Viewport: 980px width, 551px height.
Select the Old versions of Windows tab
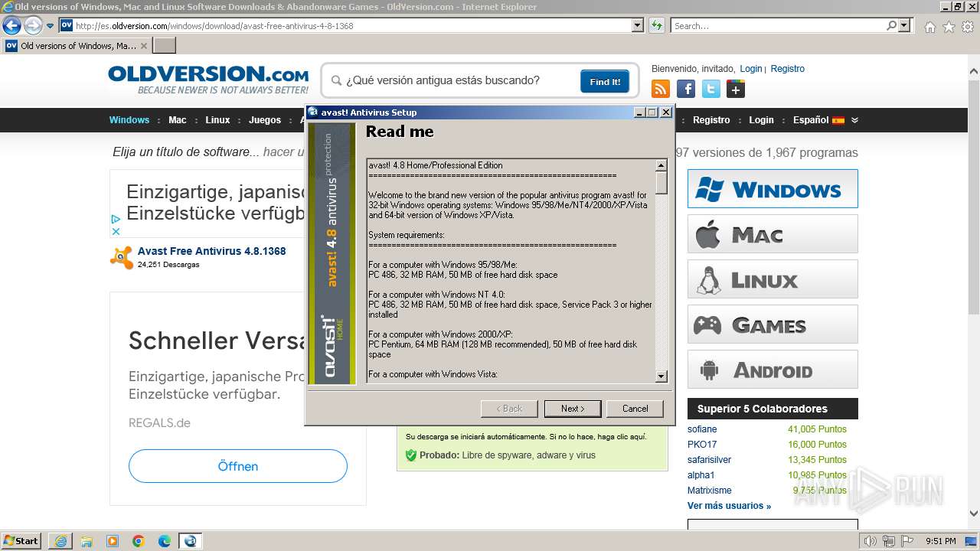tap(77, 46)
